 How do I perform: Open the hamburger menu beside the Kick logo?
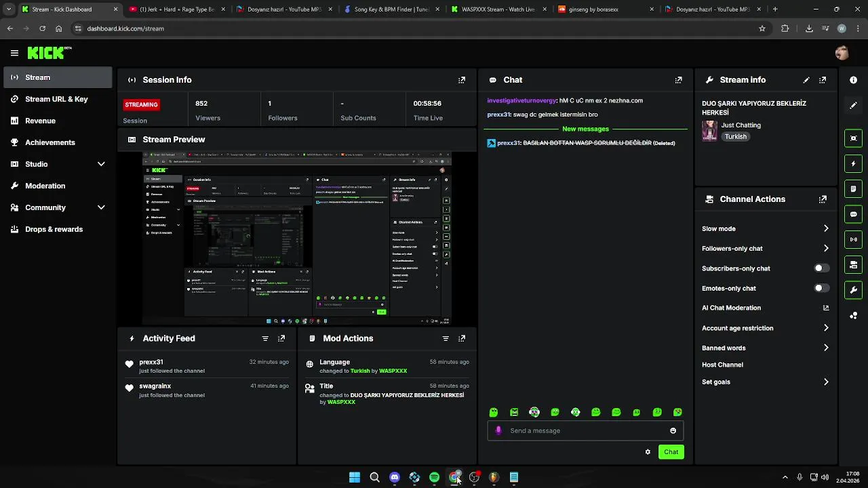(14, 53)
